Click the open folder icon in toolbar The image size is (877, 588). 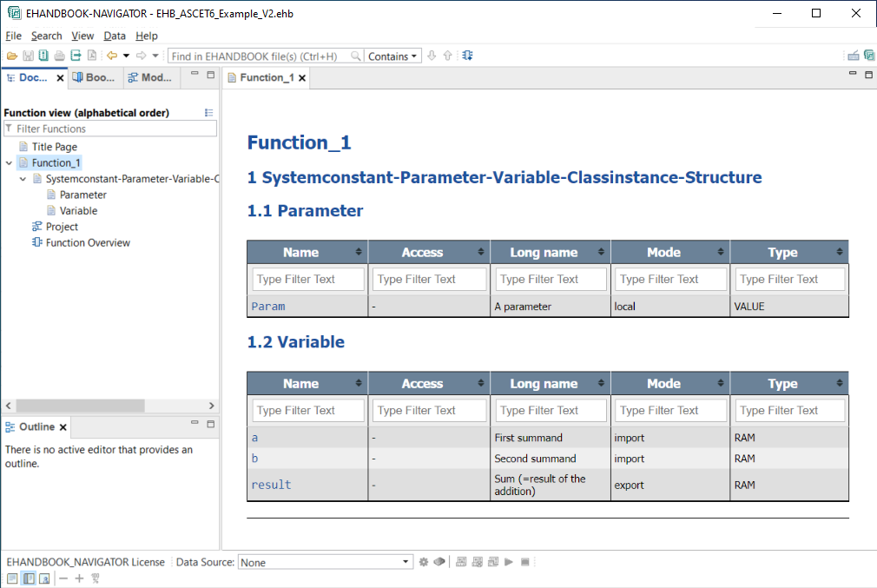[12, 56]
